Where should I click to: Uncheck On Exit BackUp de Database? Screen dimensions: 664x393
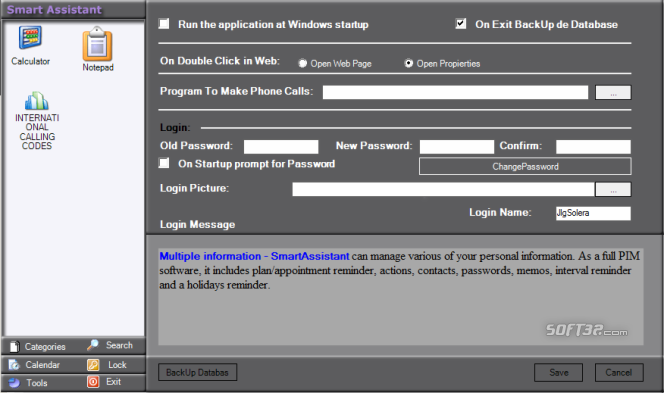pos(461,24)
